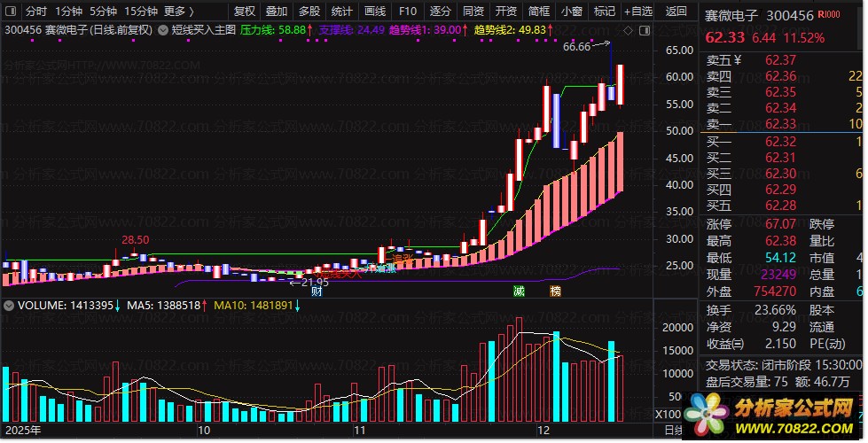This screenshot has height=443, width=868.
Task: Click the 买二 price 62.31
Action: [x=780, y=158]
